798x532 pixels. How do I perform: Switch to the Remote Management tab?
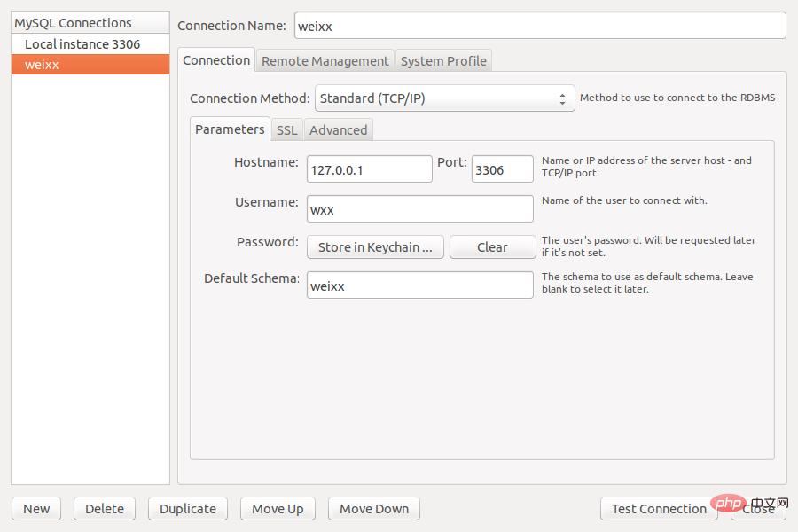[325, 61]
